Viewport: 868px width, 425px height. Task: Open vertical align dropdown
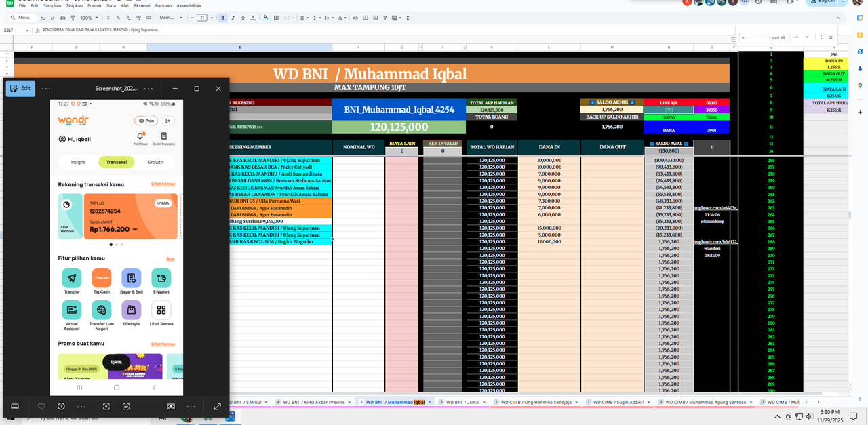pyautogui.click(x=317, y=18)
